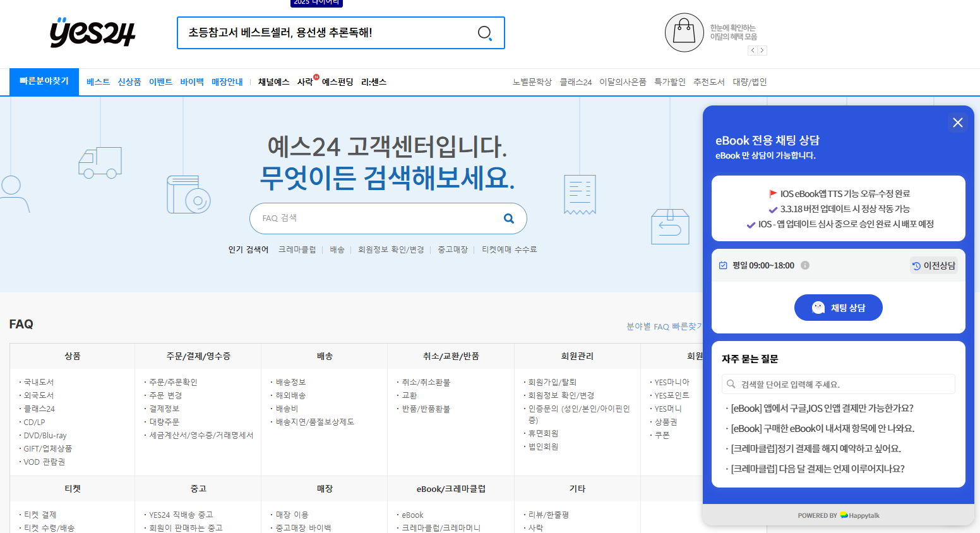Screen dimensions: 980x533
Task: Close the eBook chat panel
Action: [957, 123]
